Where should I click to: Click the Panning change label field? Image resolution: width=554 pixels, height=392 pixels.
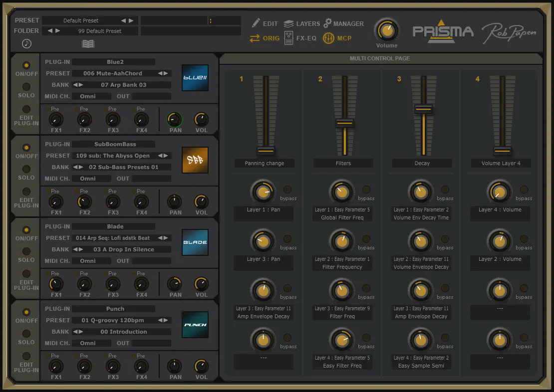[x=264, y=163]
